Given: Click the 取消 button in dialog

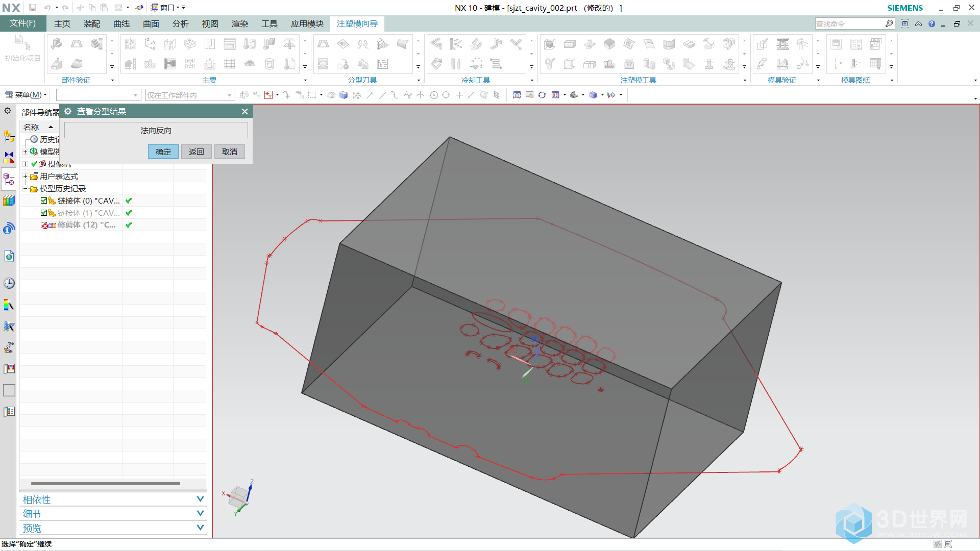Looking at the screenshot, I should (x=230, y=152).
